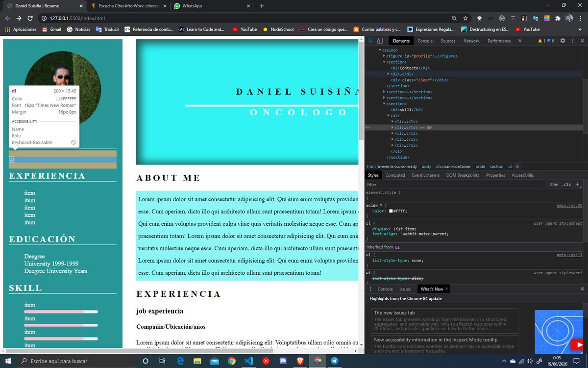Image resolution: width=588 pixels, height=368 pixels.
Task: Focus the Styles Filter input field
Action: [456, 184]
